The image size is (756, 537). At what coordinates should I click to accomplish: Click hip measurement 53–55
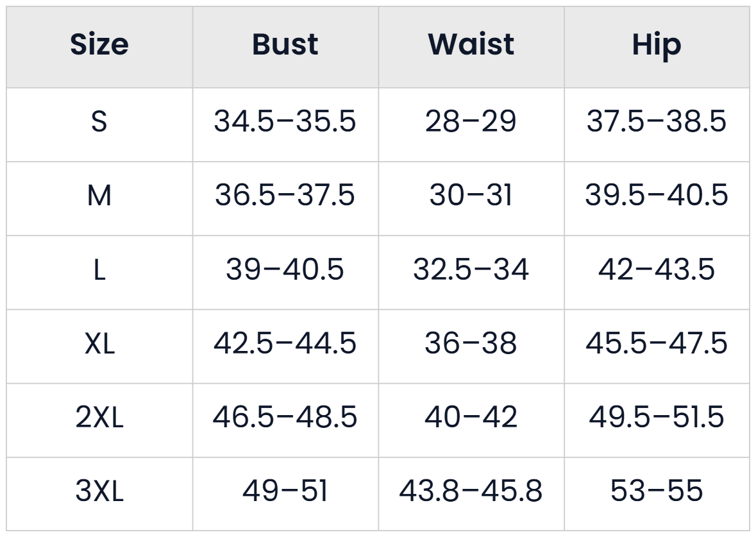(x=657, y=491)
